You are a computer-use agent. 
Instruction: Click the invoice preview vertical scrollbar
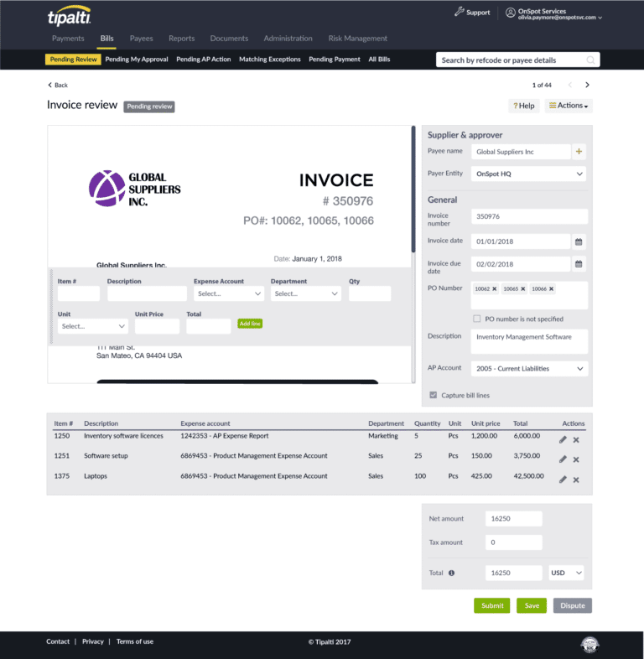pyautogui.click(x=413, y=189)
